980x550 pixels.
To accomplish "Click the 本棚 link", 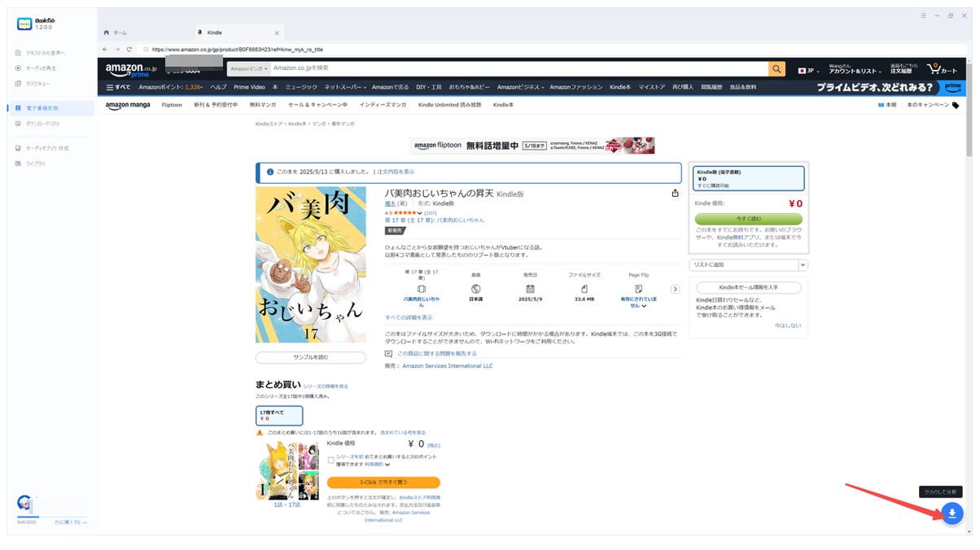I will [887, 105].
